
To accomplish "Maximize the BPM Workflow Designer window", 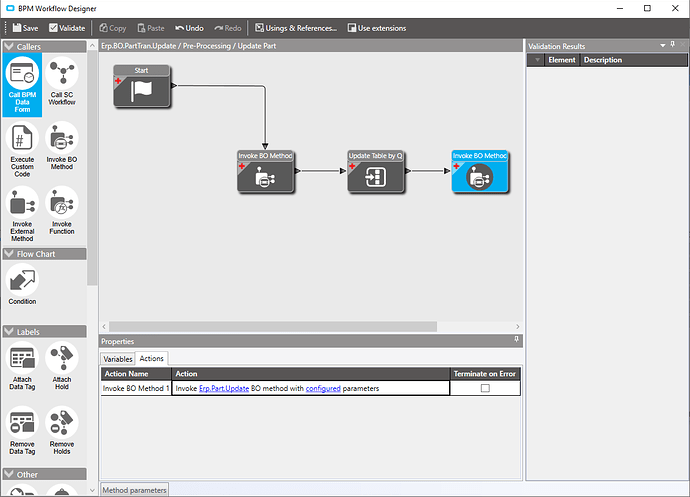I will click(x=647, y=8).
